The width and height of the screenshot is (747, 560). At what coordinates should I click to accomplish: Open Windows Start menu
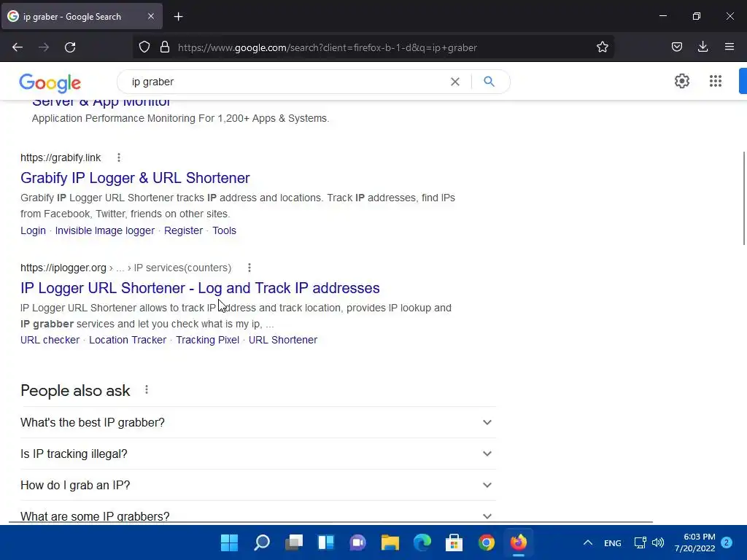point(229,542)
